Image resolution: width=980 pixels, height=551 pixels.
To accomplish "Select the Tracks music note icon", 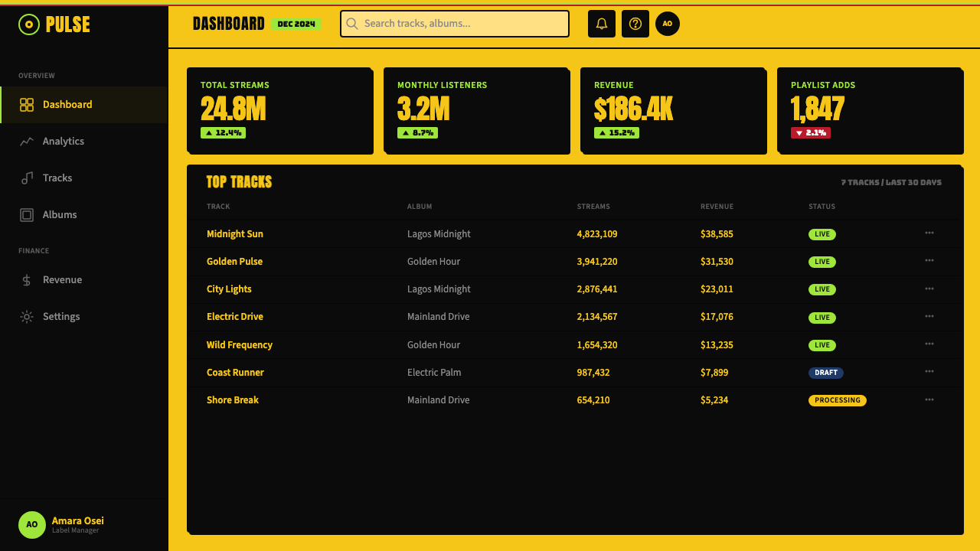I will pyautogui.click(x=27, y=178).
